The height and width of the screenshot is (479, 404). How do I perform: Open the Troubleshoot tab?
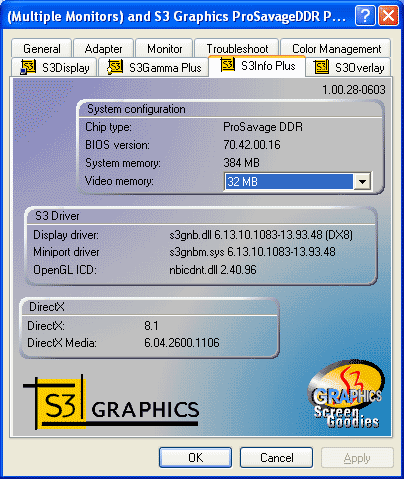[237, 49]
